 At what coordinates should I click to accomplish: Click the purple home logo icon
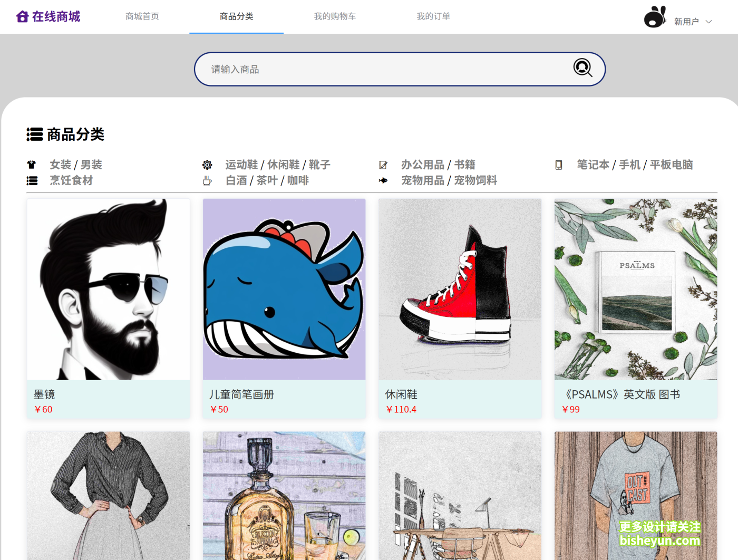22,17
